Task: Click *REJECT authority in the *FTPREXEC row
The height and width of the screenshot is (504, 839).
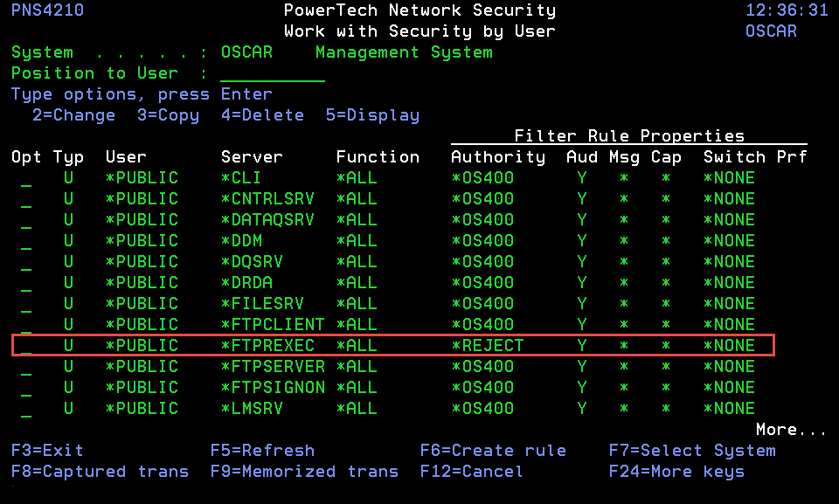Action: pyautogui.click(x=488, y=346)
